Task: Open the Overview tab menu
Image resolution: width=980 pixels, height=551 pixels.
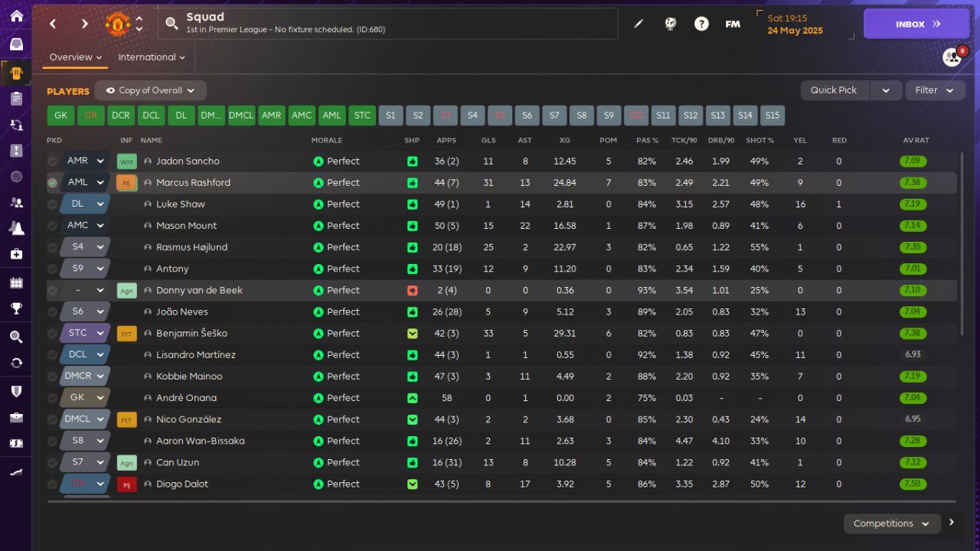Action: (75, 57)
